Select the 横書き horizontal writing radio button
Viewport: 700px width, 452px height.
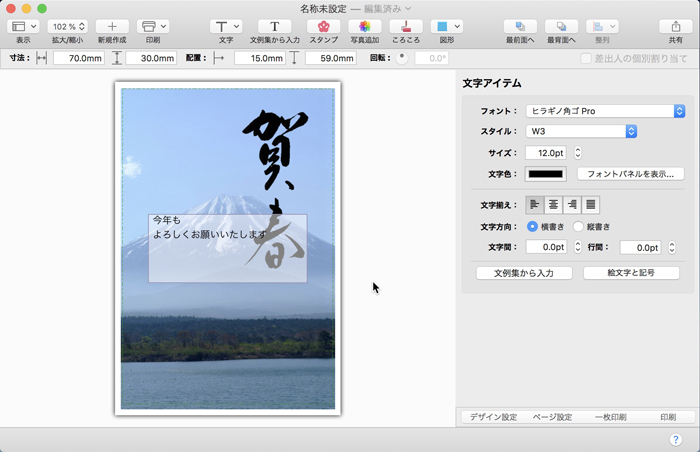[532, 227]
